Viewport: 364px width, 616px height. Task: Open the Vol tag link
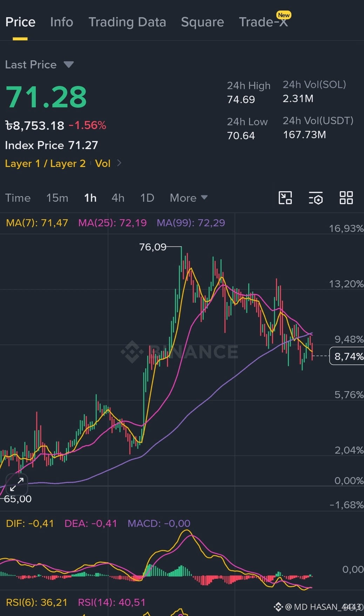[x=103, y=163]
